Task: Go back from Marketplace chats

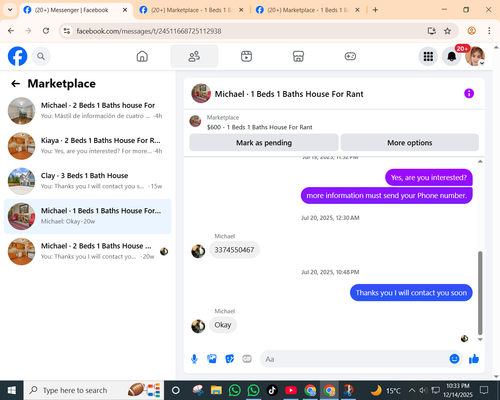Action: click(x=15, y=84)
